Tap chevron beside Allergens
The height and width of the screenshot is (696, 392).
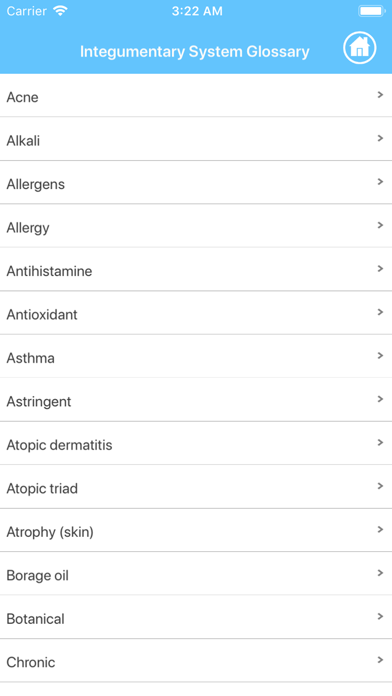point(380,182)
